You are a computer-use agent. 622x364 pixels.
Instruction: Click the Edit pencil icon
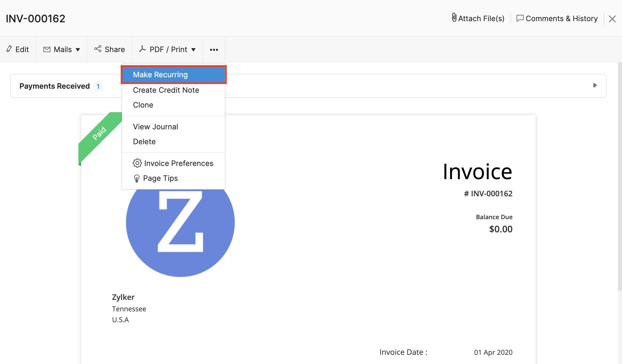tap(9, 49)
